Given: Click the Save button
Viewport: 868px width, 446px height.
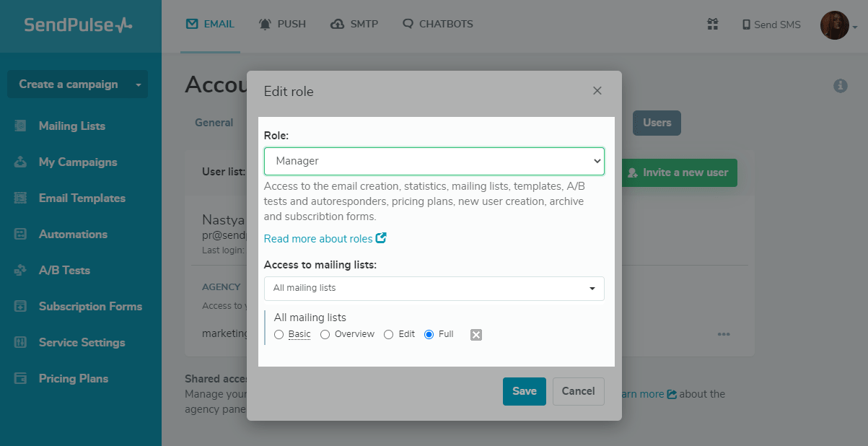Looking at the screenshot, I should 524,391.
